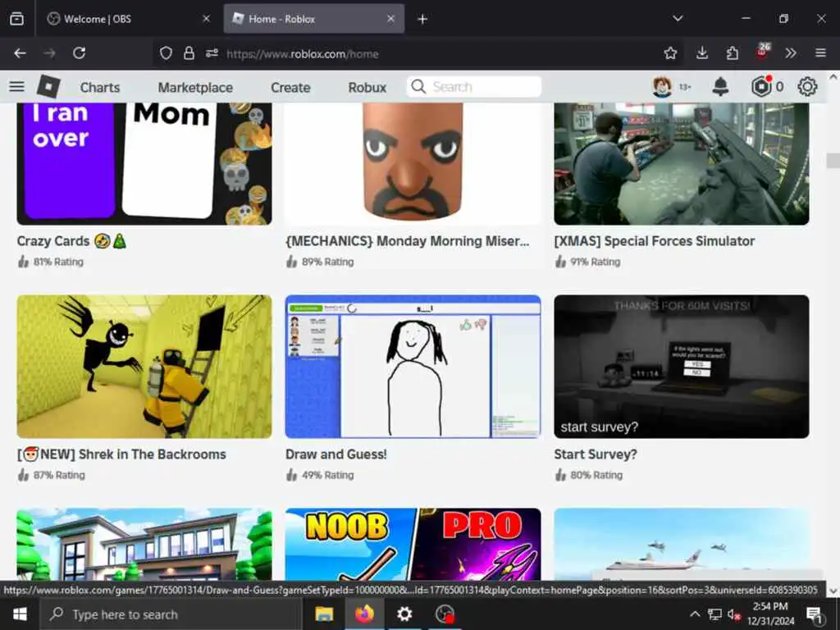Open the Roblox hamburger navigation menu

click(16, 86)
